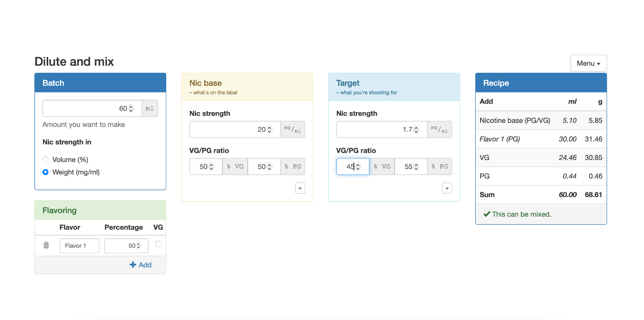
Task: Click Flavor 1 percentage spinner arrows
Action: point(138,246)
